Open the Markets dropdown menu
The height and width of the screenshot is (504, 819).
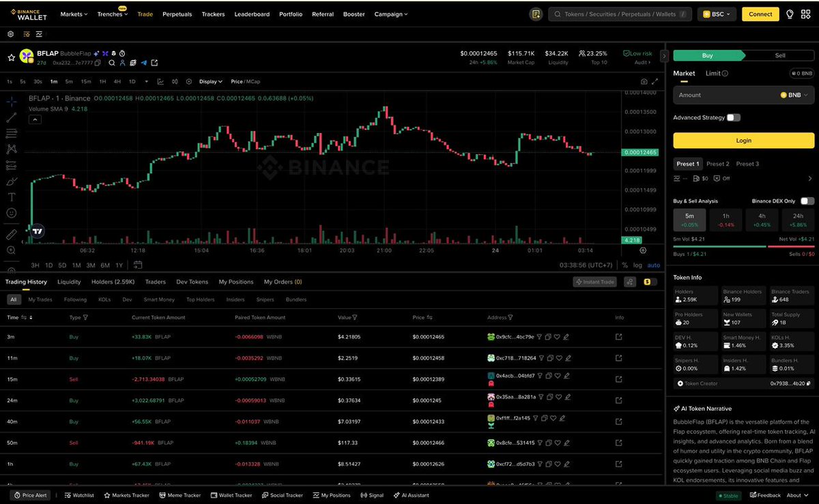[x=74, y=14]
